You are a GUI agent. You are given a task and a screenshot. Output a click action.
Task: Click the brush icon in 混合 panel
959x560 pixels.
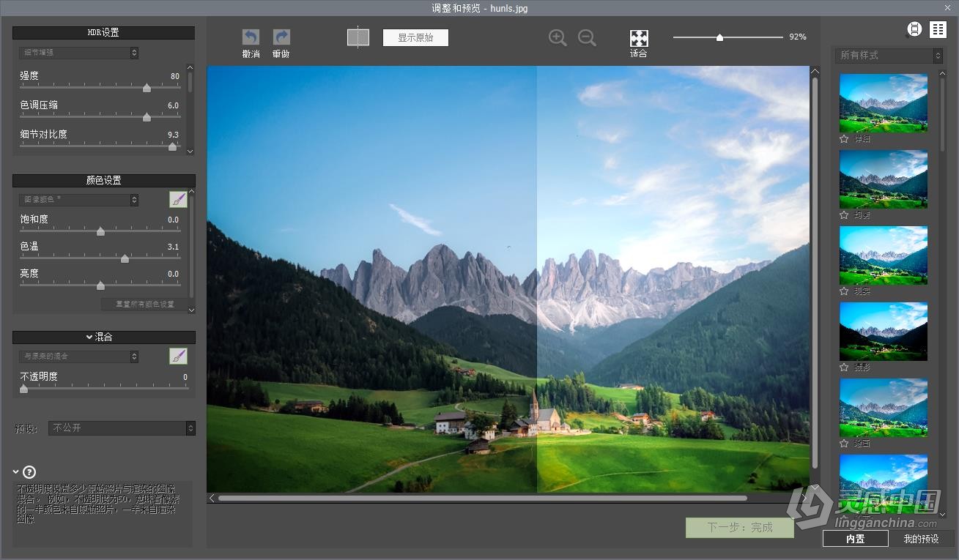[178, 356]
